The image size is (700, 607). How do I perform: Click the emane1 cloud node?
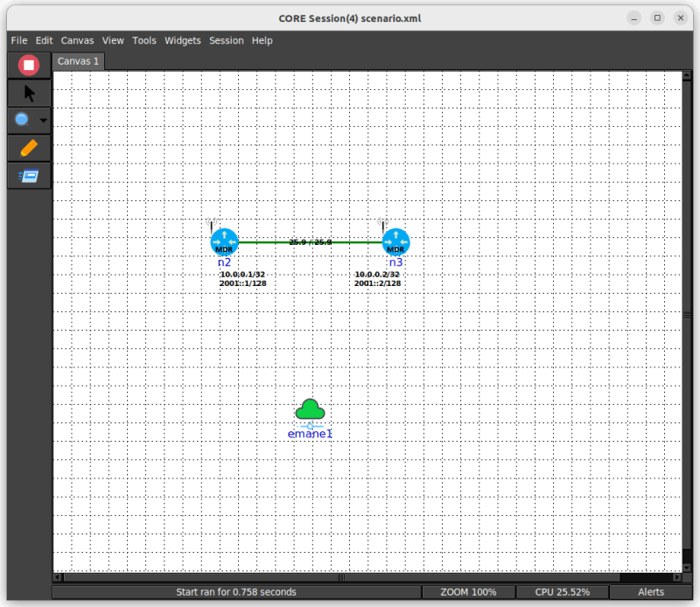click(x=311, y=408)
